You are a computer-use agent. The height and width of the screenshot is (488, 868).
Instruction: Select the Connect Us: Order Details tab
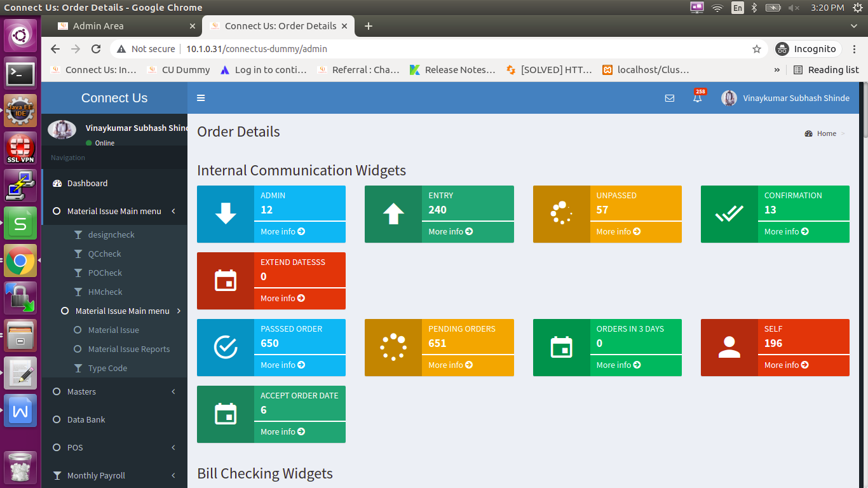point(280,26)
